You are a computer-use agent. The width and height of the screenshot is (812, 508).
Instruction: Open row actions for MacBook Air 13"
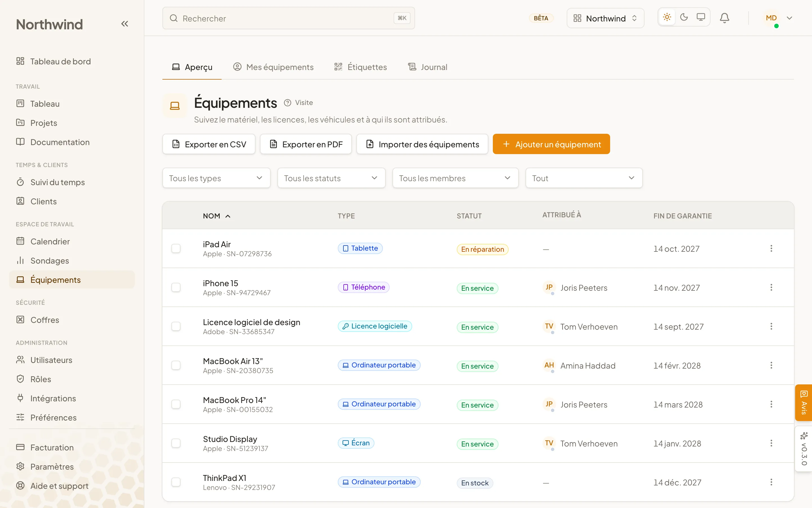pyautogui.click(x=771, y=365)
